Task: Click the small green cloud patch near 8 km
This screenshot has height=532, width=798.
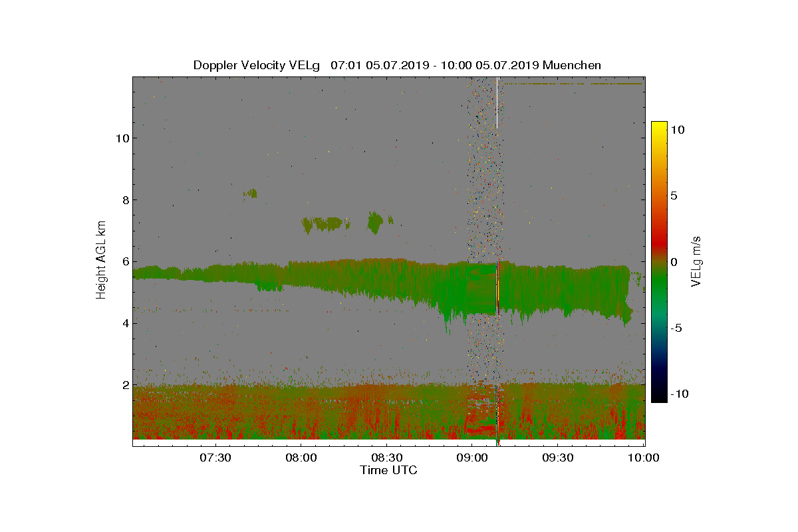Action: click(250, 194)
